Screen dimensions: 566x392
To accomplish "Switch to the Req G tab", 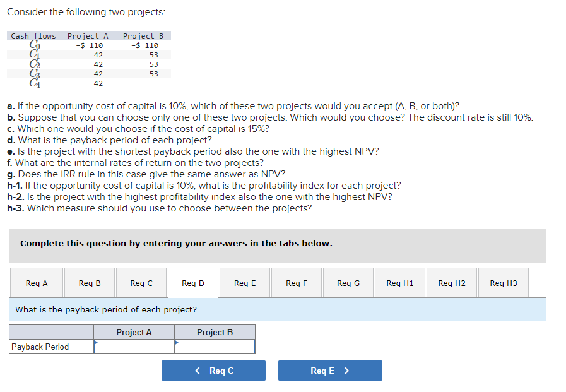I will coord(348,282).
